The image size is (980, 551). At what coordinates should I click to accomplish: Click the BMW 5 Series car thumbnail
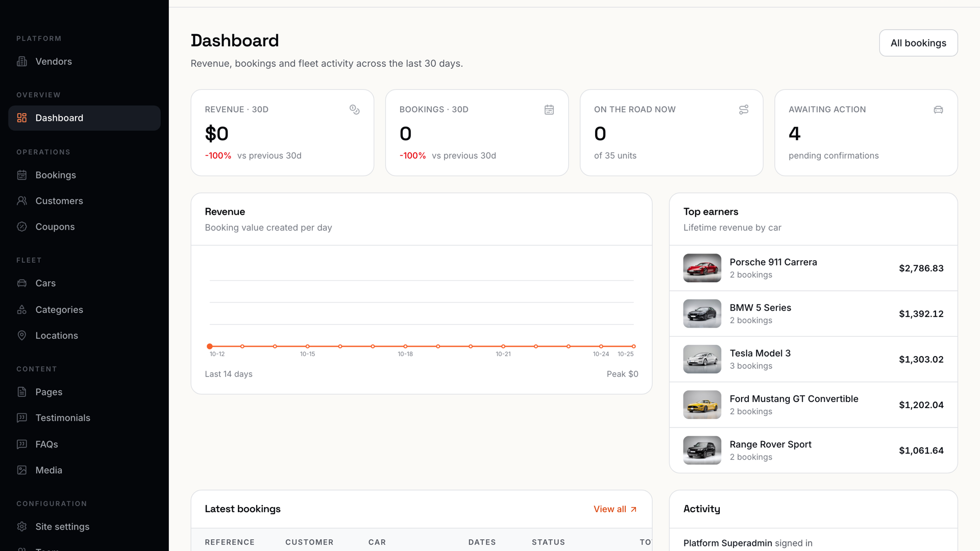(702, 314)
